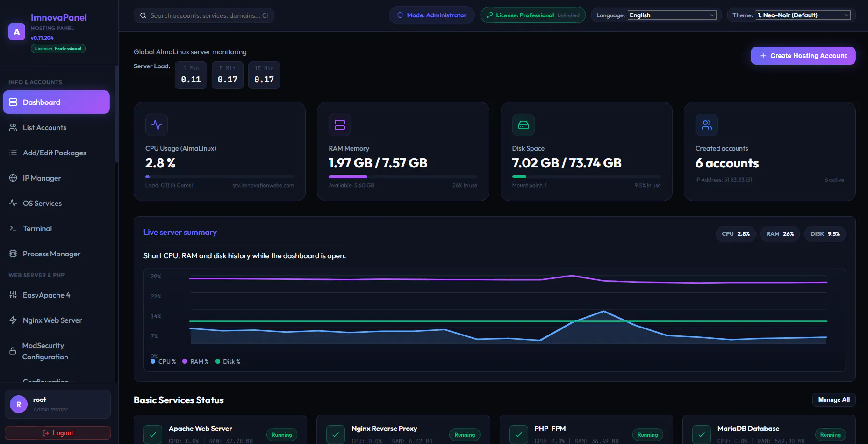
Task: Open ModSecurity Configuration page
Action: click(x=56, y=351)
